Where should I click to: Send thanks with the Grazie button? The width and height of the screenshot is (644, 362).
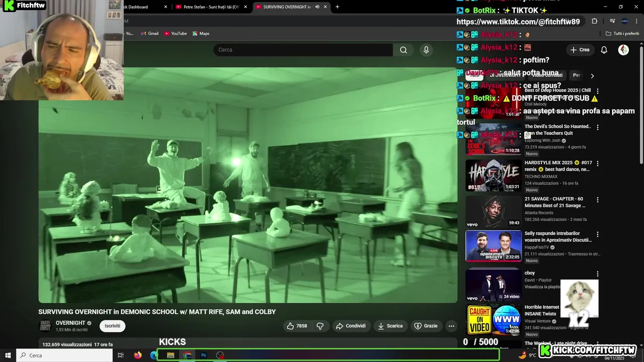click(x=426, y=326)
